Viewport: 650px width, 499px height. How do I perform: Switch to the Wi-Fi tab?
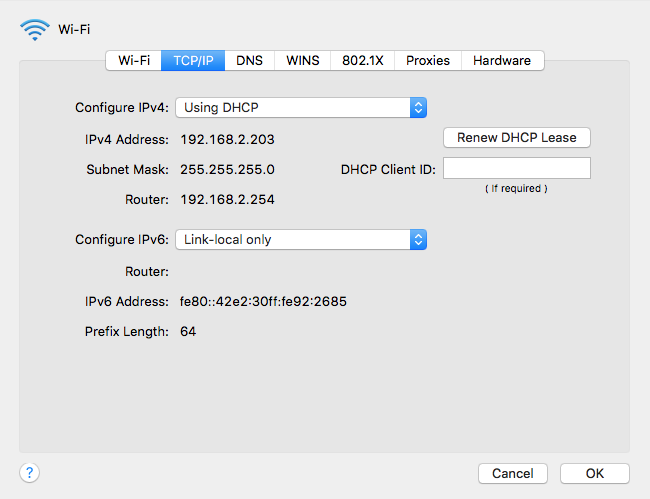click(x=133, y=61)
